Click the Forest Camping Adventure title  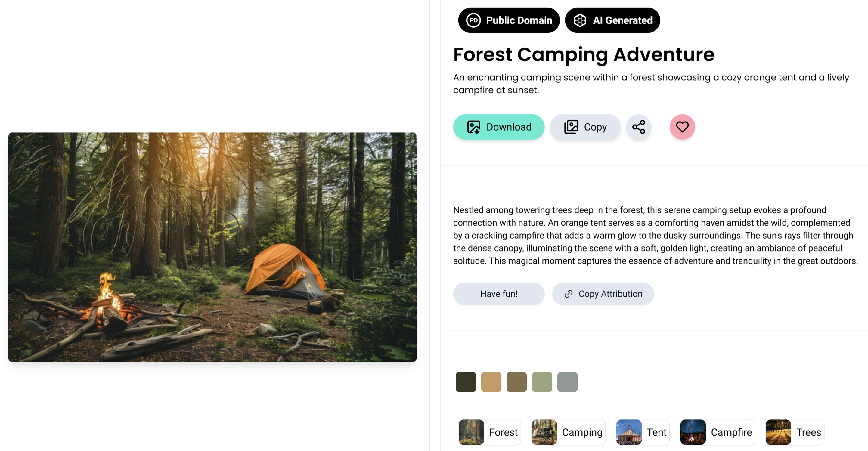(x=584, y=54)
